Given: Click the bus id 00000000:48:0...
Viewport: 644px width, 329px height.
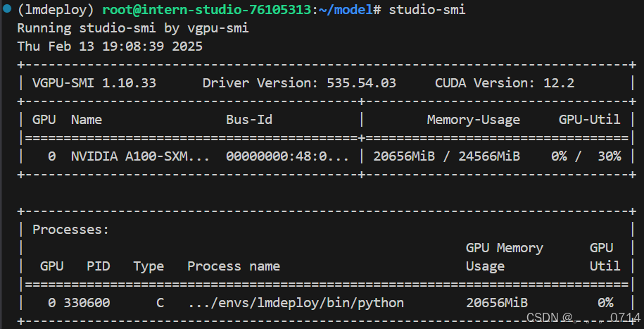Looking at the screenshot, I should click(x=287, y=156).
